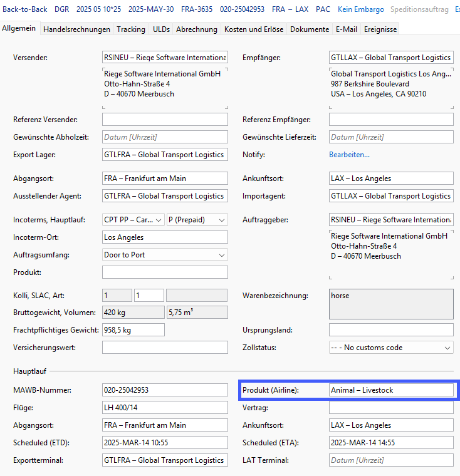
Task: Click the Versender address Riege Software block
Action: [165, 88]
